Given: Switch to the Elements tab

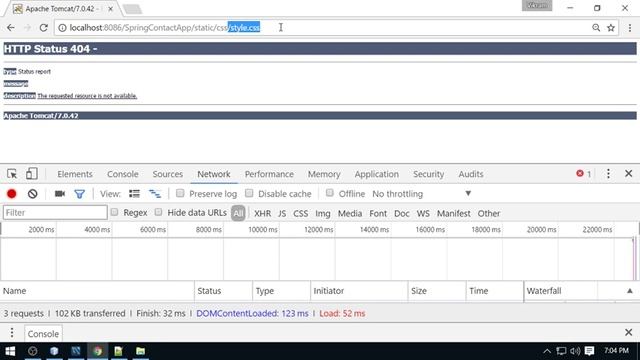Looking at the screenshot, I should [x=75, y=174].
